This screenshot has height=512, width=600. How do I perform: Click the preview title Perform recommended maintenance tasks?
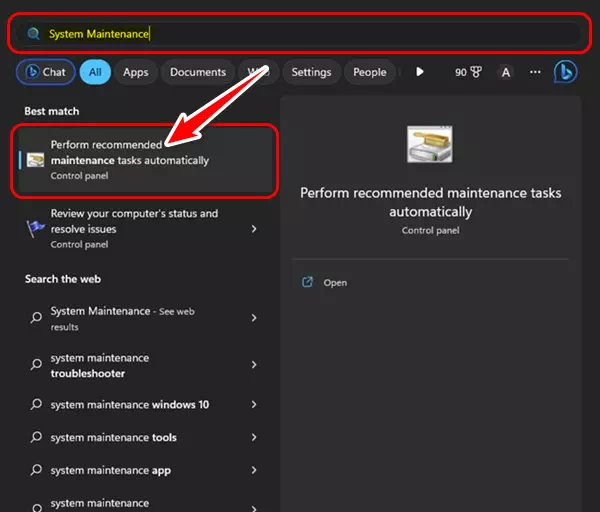click(430, 202)
